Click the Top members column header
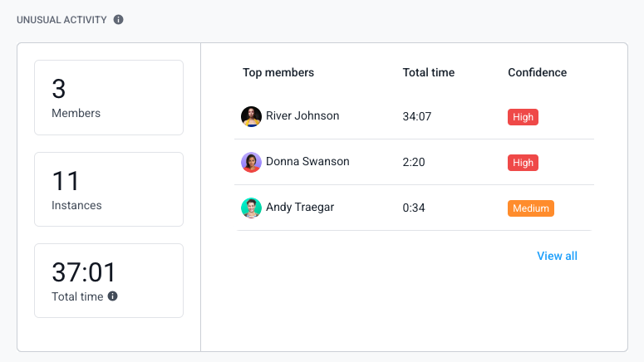 (x=278, y=72)
